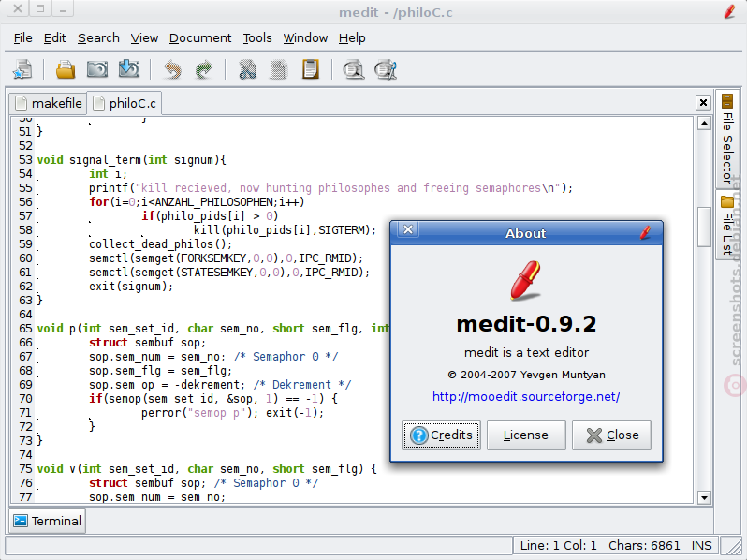Click the exit(signum); line

click(131, 286)
